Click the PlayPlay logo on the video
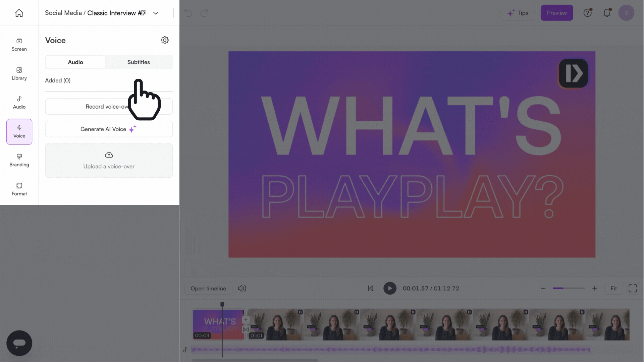Image resolution: width=644 pixels, height=362 pixels. [573, 73]
